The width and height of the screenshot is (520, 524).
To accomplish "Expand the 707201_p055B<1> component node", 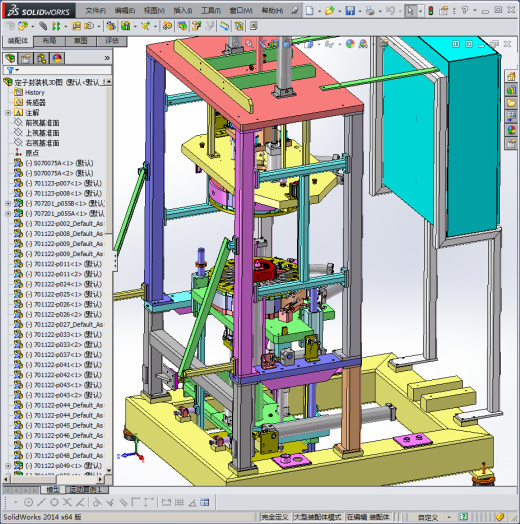I will pyautogui.click(x=8, y=203).
